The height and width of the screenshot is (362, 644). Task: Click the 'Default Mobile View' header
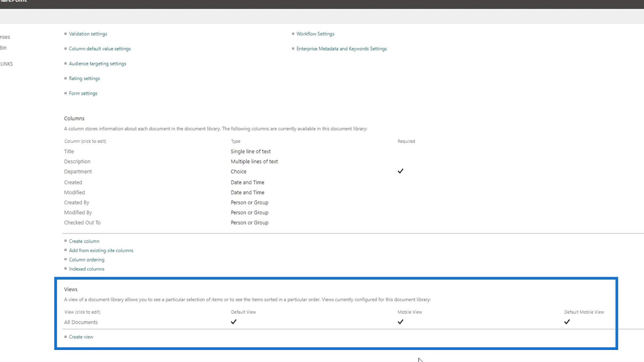tap(584, 313)
